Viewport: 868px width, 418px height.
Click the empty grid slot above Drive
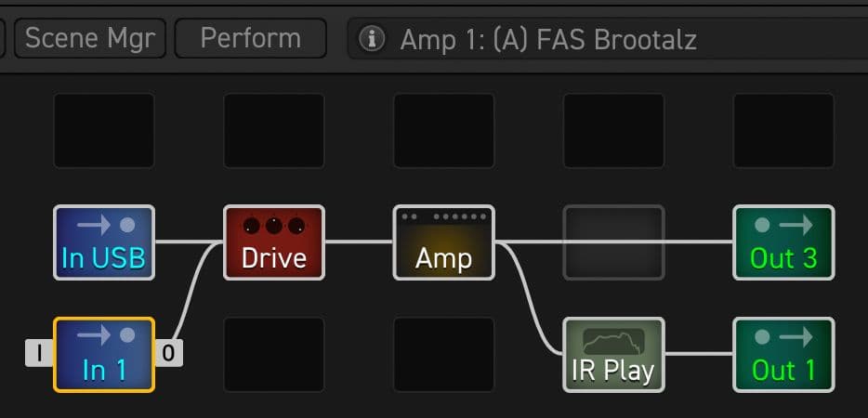click(x=274, y=131)
